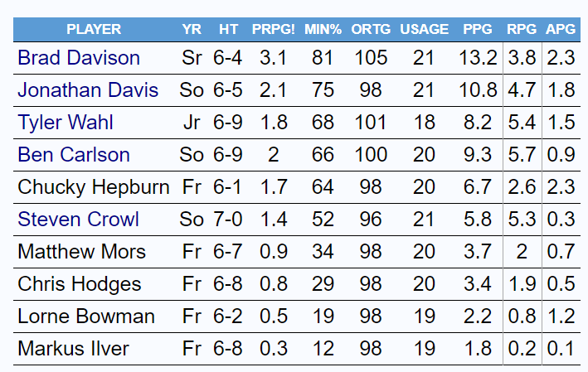Click the Matthew Mors name cell

click(81, 252)
